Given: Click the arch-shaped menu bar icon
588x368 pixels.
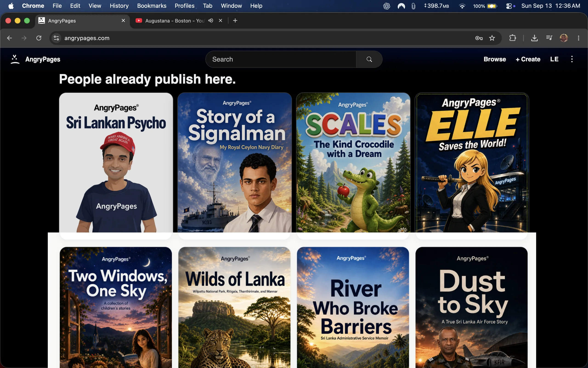Looking at the screenshot, I should (x=401, y=6).
